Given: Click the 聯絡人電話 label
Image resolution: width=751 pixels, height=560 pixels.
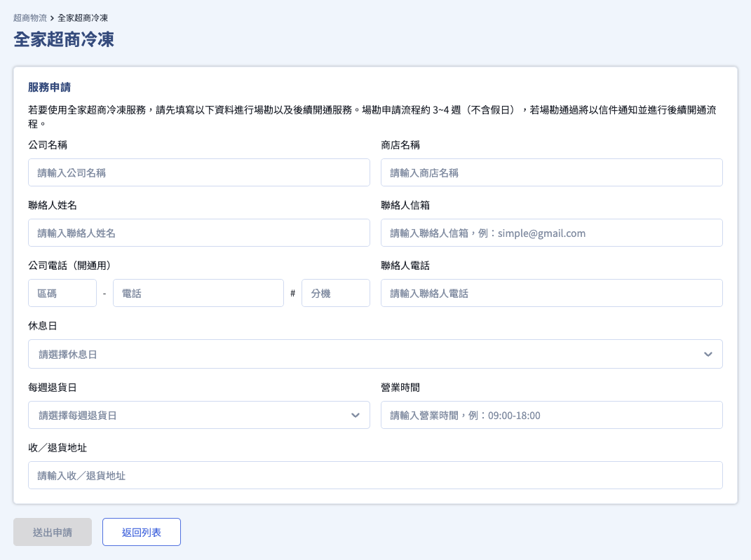Looking at the screenshot, I should [405, 266].
